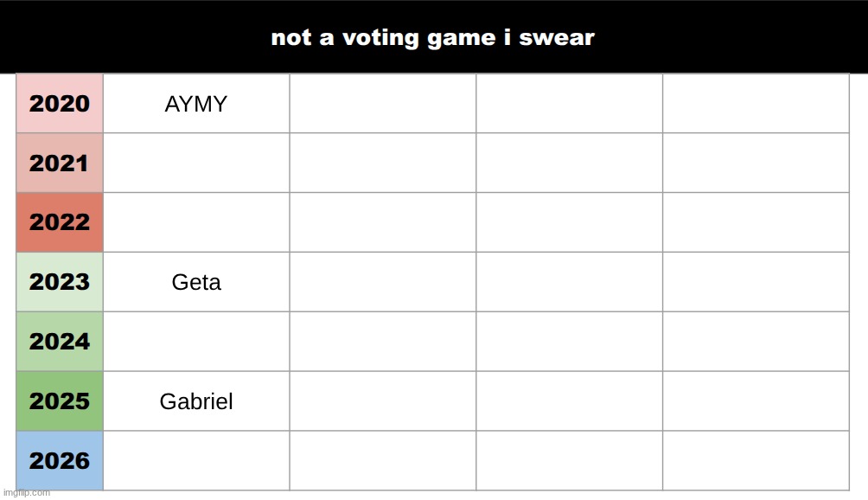The image size is (868, 500).
Task: Click the blue 2026 year cell
Action: (60, 461)
